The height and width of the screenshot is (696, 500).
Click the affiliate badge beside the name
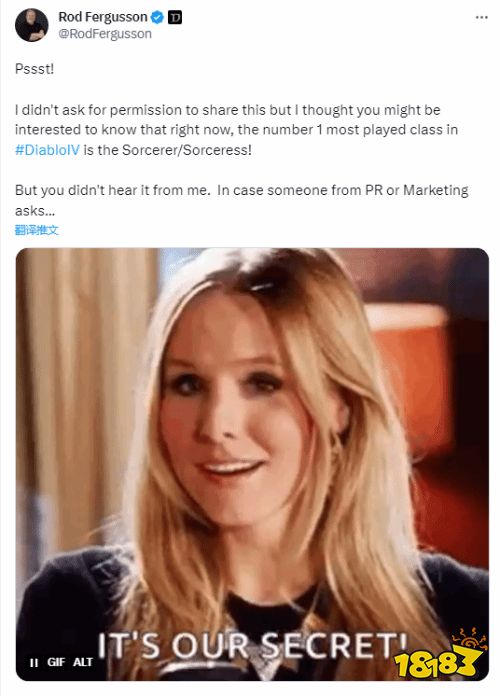[x=175, y=17]
